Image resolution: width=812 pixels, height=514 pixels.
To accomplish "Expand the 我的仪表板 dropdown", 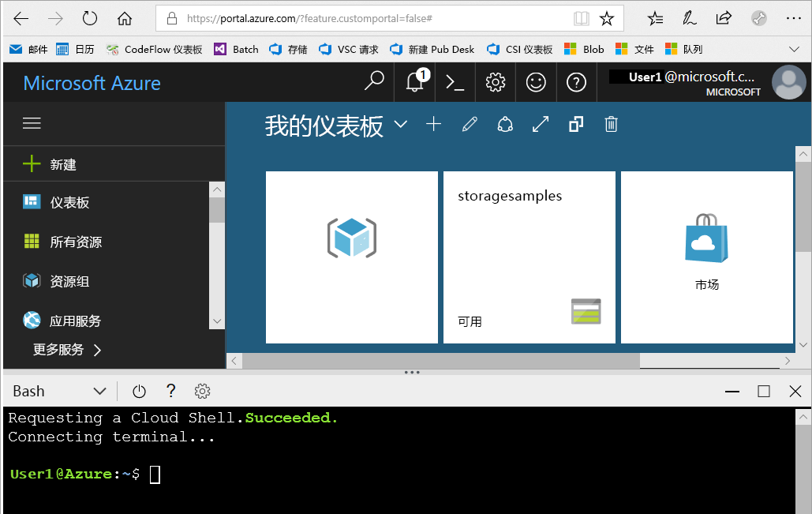I will 400,125.
